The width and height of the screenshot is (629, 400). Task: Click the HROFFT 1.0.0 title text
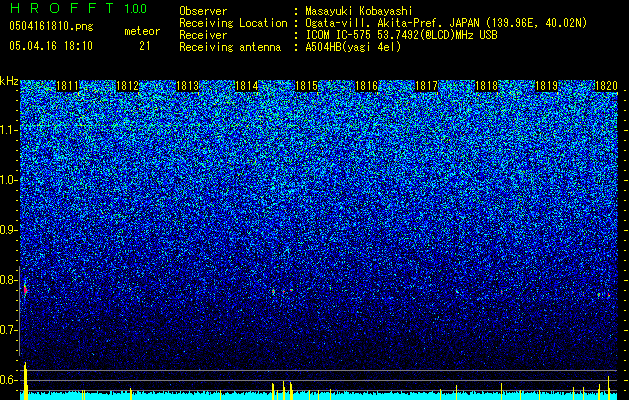coord(78,8)
